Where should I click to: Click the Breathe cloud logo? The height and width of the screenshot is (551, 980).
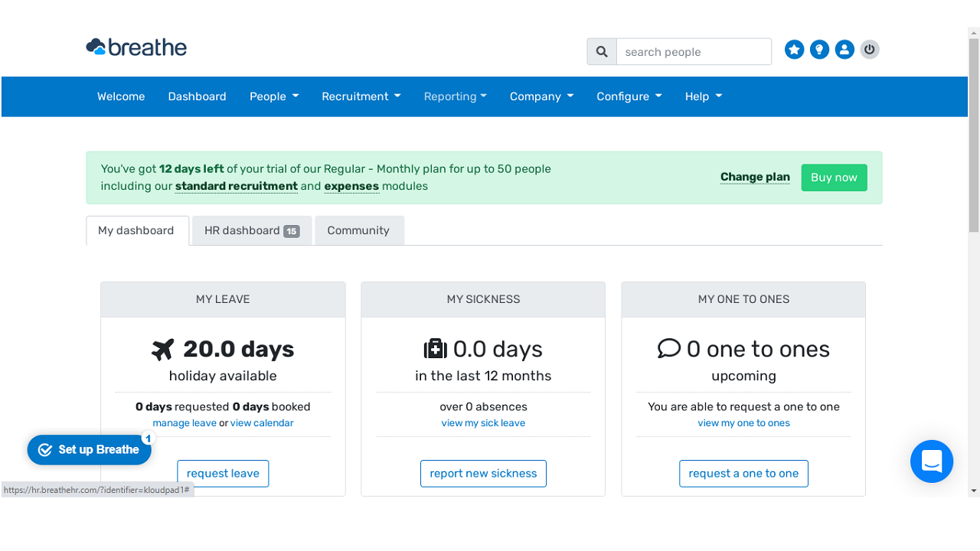(136, 47)
